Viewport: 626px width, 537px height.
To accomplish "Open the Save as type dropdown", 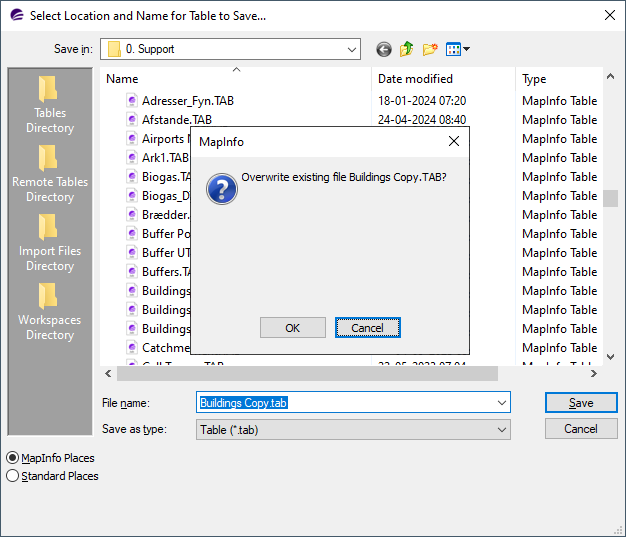I will coord(353,430).
